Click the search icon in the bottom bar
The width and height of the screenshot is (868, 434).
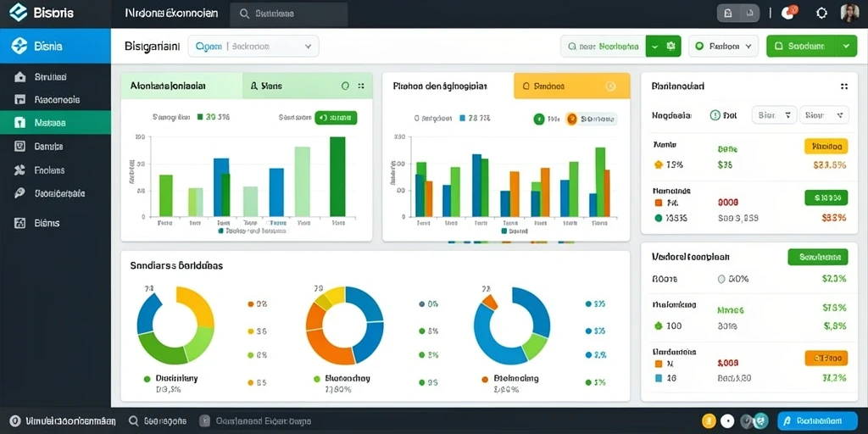coord(133,421)
